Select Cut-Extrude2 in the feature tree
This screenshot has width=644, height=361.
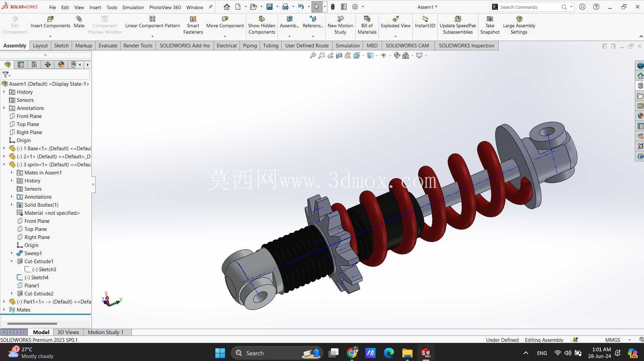pyautogui.click(x=39, y=293)
